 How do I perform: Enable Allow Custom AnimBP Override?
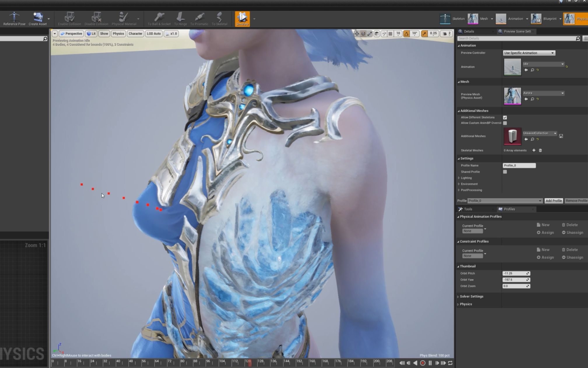point(505,123)
